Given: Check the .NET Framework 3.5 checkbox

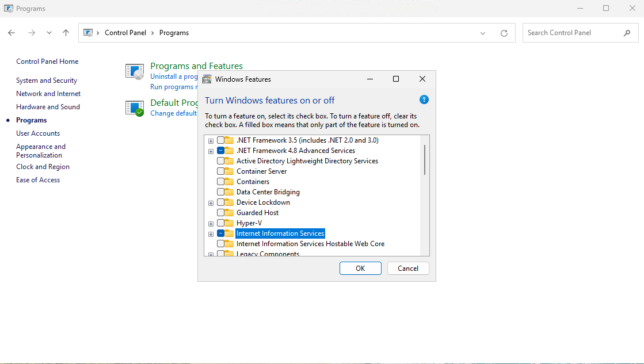Looking at the screenshot, I should [x=220, y=140].
